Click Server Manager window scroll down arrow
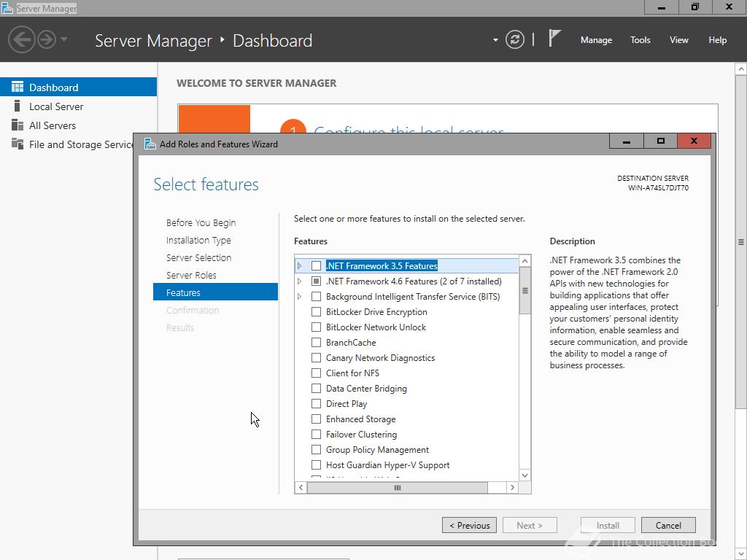The height and width of the screenshot is (560, 747). [x=741, y=554]
